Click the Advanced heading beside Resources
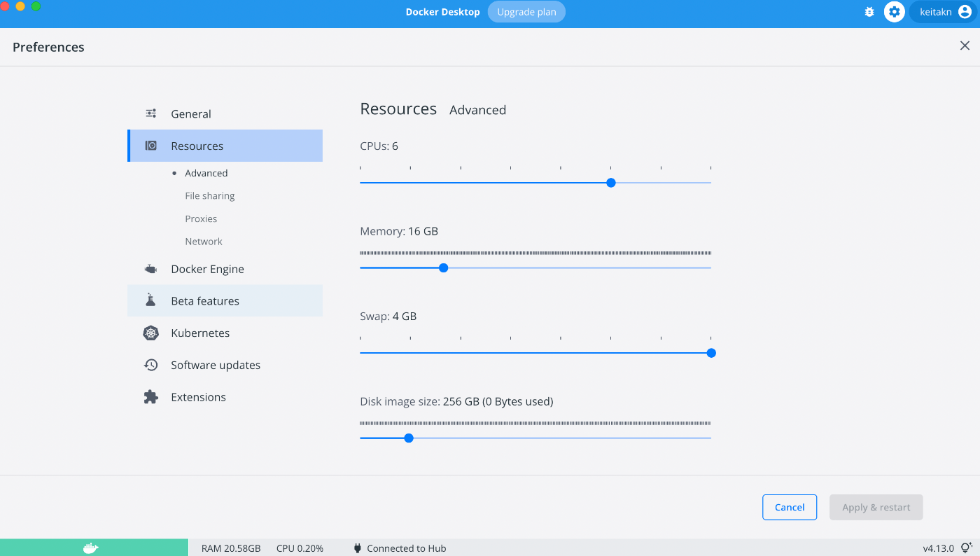This screenshot has height=556, width=980. click(x=477, y=110)
